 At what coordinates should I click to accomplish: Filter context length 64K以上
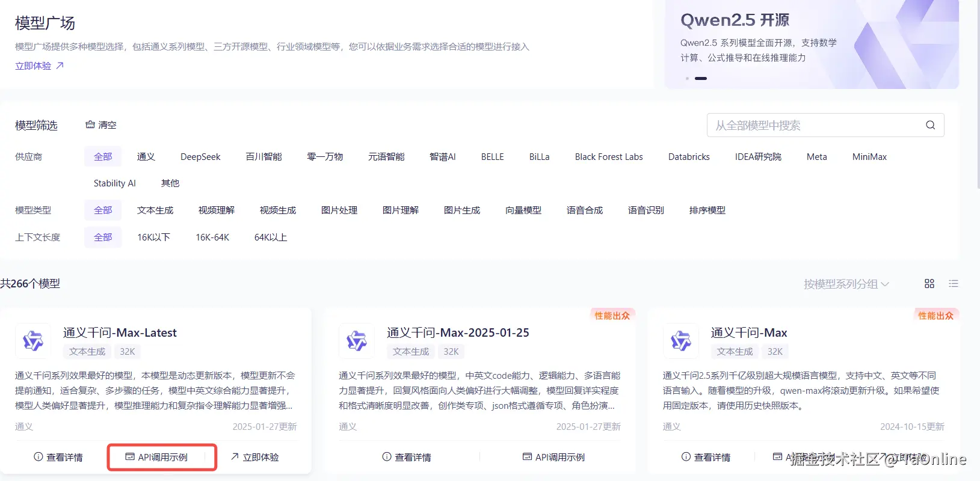point(271,237)
